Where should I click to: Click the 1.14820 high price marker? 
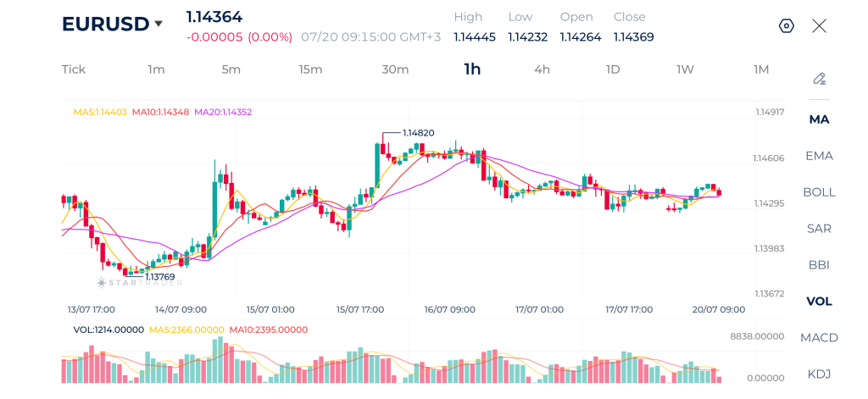pyautogui.click(x=418, y=133)
